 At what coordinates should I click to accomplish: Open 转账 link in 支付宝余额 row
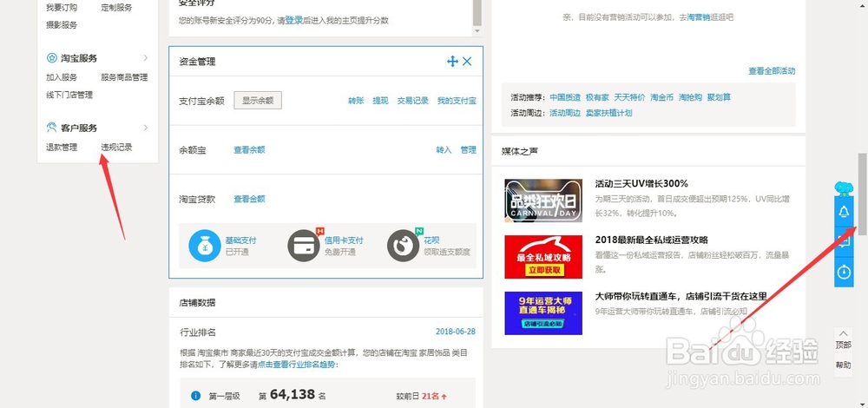tap(356, 101)
